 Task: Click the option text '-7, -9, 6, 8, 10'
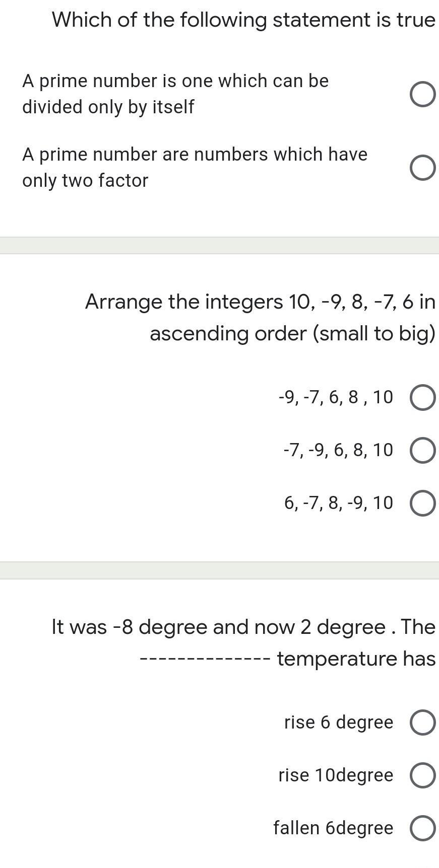338,450
